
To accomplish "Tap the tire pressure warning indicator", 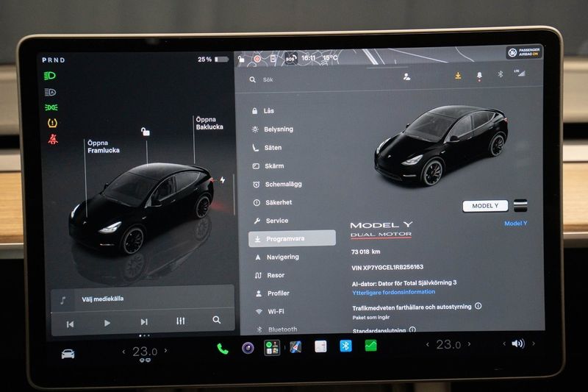I will coord(52,123).
